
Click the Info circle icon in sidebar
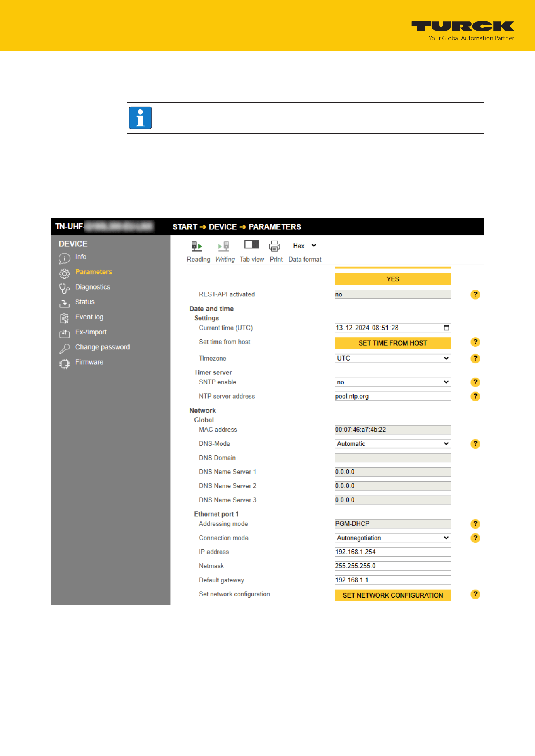(x=64, y=258)
